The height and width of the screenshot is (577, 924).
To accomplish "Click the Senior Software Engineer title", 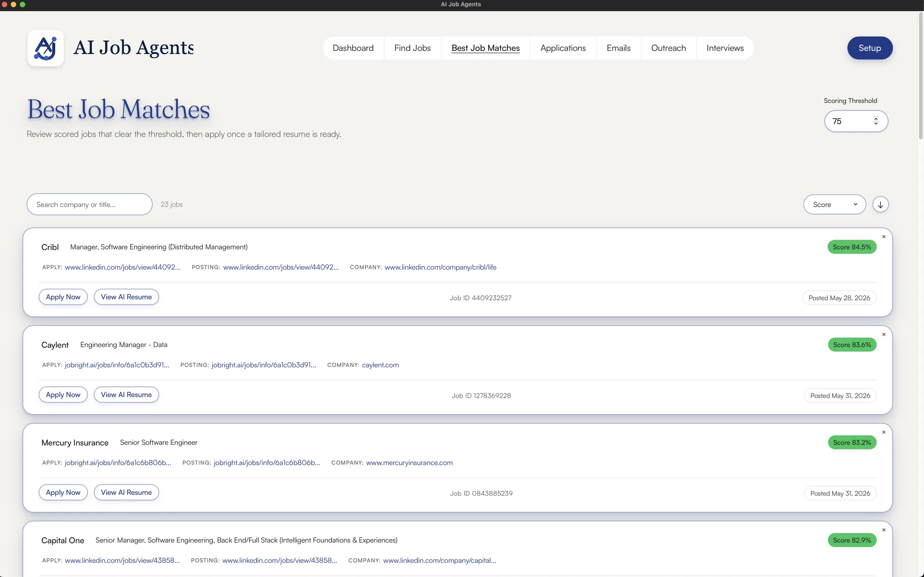I will click(x=159, y=443).
